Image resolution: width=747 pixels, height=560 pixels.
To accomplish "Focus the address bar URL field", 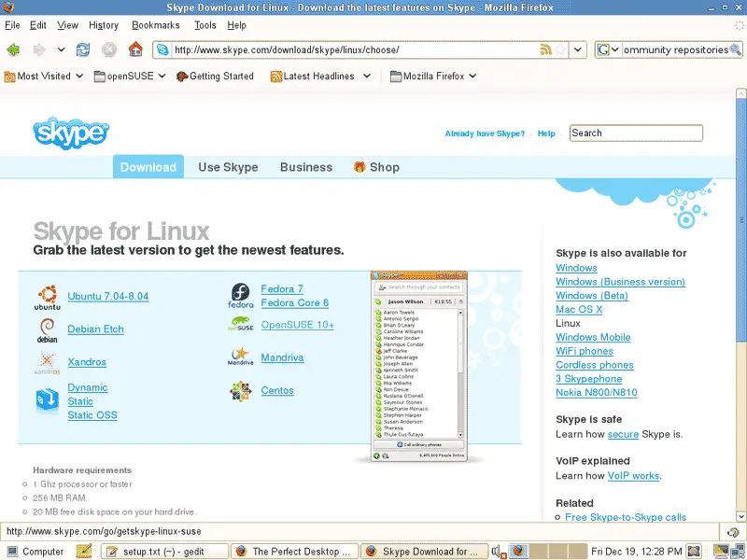I will coord(355,49).
